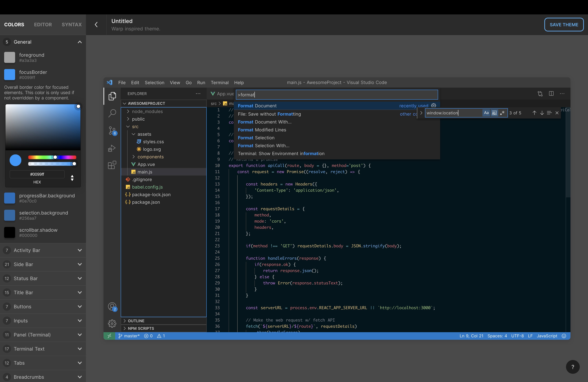The image size is (588, 382).
Task: Collapse the General color section
Action: point(80,42)
